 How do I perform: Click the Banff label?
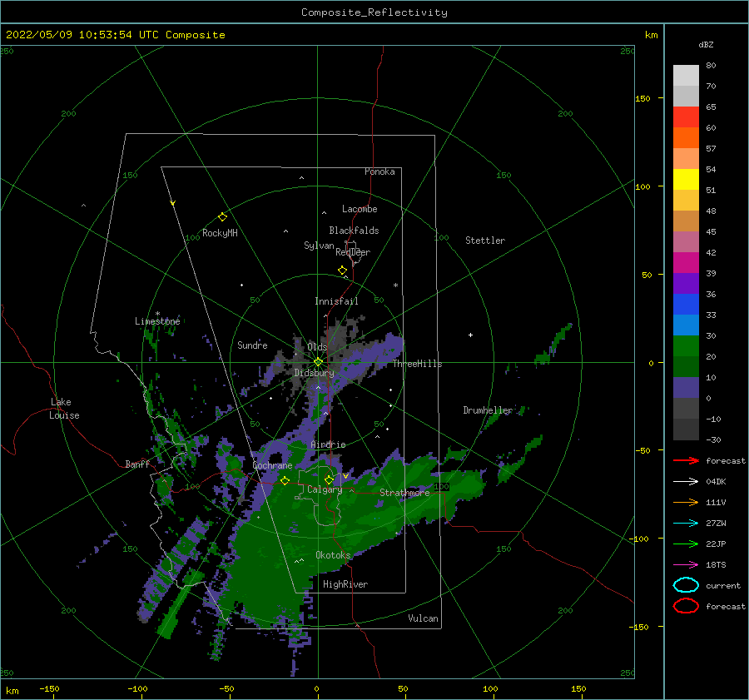(137, 464)
